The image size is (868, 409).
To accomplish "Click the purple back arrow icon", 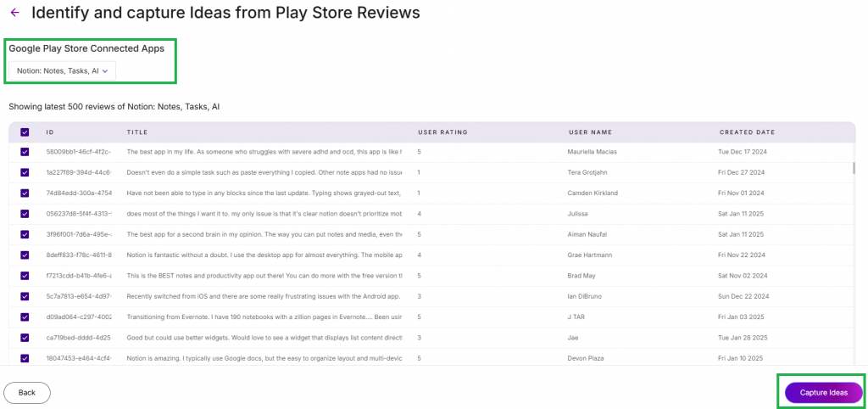I will click(x=15, y=13).
